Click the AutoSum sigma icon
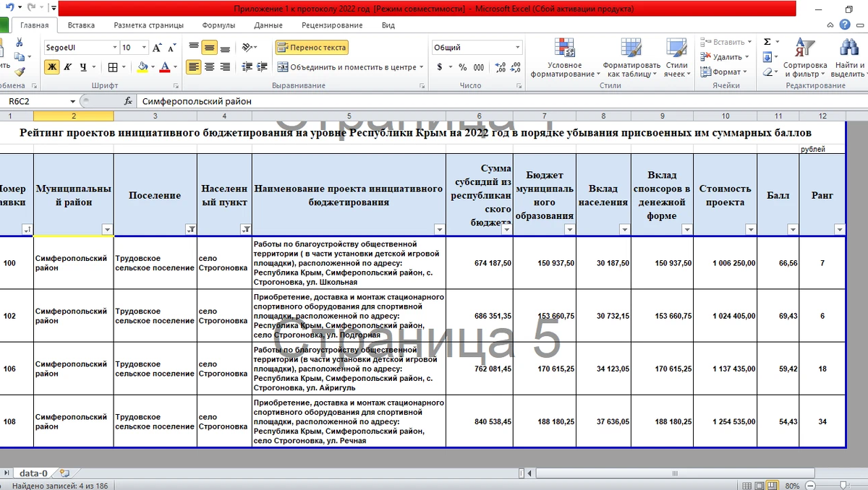The height and width of the screenshot is (490, 868). pos(767,42)
